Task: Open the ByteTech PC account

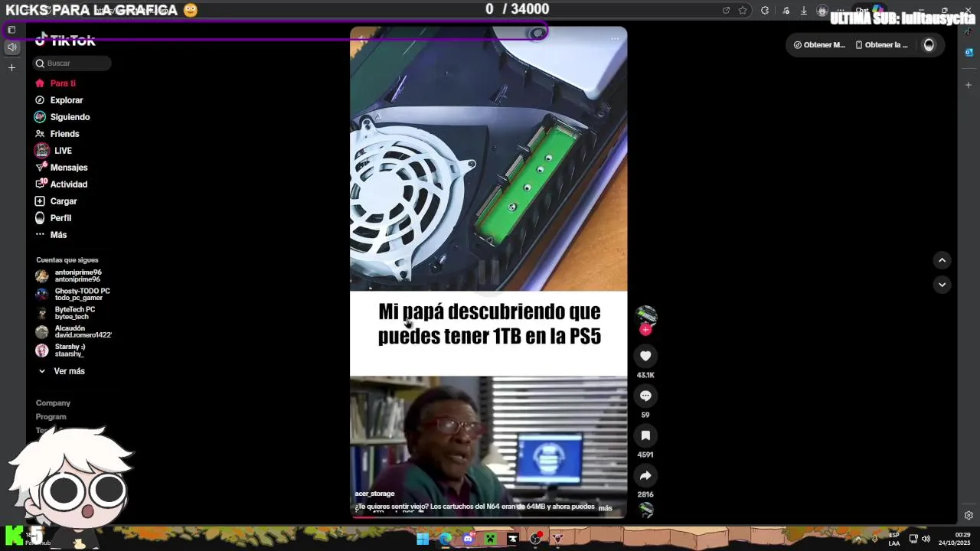Action: pyautogui.click(x=66, y=313)
